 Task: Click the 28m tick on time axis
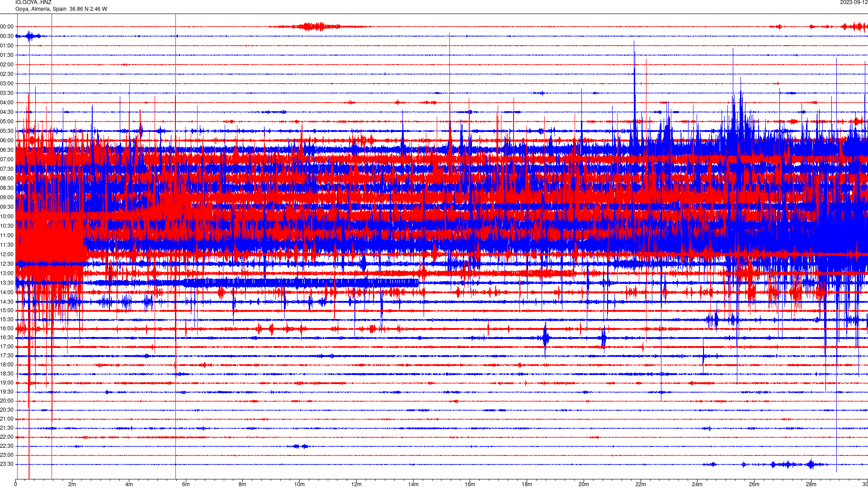pos(811,484)
